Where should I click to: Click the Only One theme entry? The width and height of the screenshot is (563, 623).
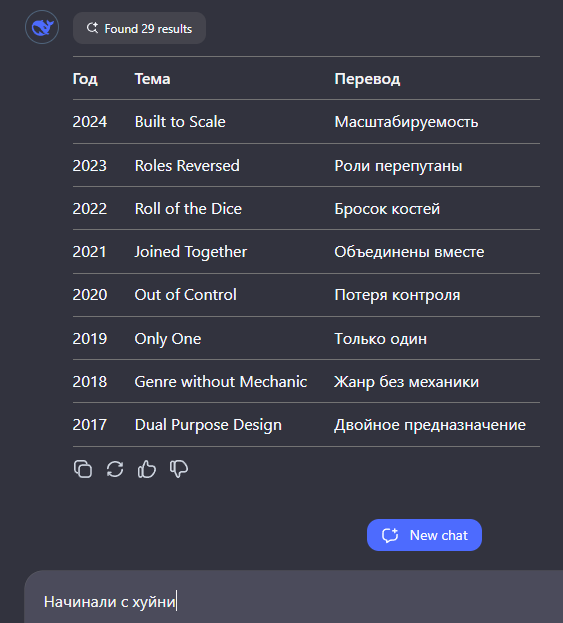coord(168,339)
